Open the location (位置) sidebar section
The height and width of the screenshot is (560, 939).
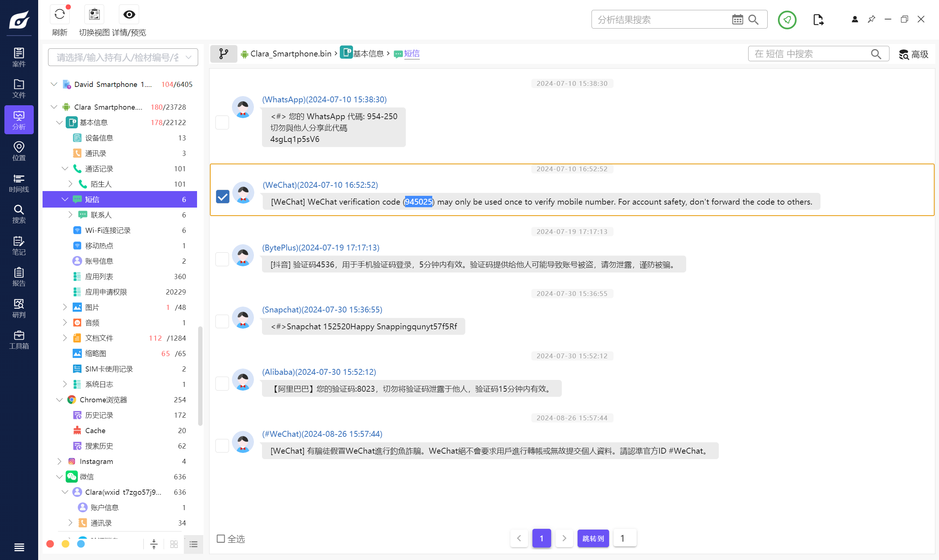click(19, 151)
